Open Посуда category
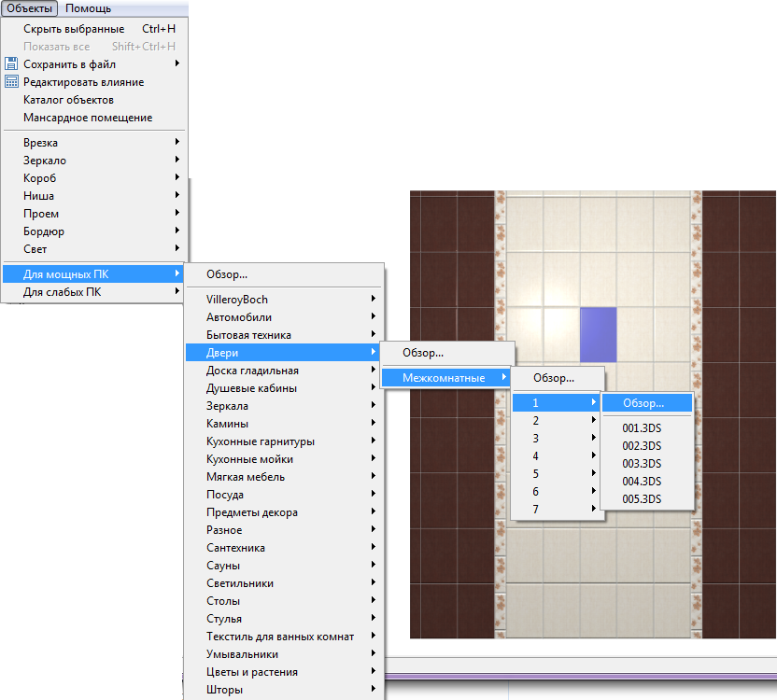Viewport: 777px width, 700px height. click(x=284, y=495)
